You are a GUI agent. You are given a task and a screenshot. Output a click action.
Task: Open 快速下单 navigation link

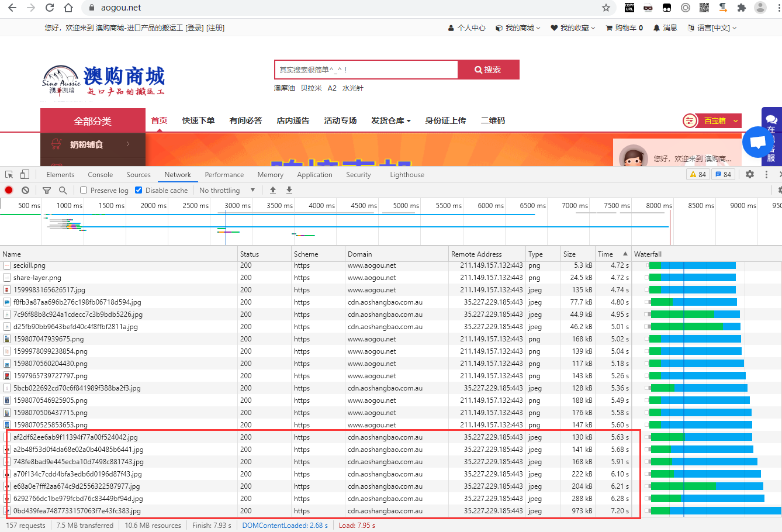198,120
